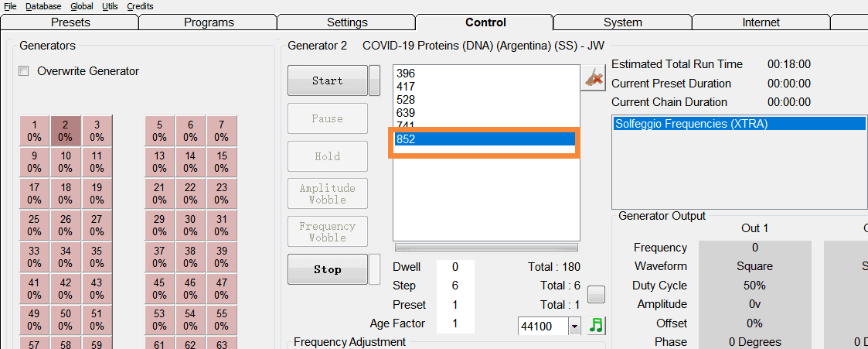Image resolution: width=868 pixels, height=349 pixels.
Task: Open the 44100 sample rate dropdown
Action: pos(574,327)
